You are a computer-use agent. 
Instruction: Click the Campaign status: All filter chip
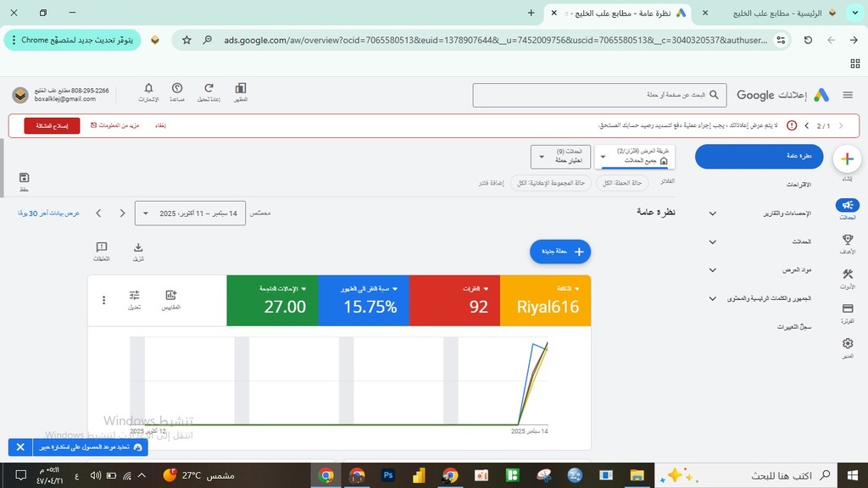622,183
